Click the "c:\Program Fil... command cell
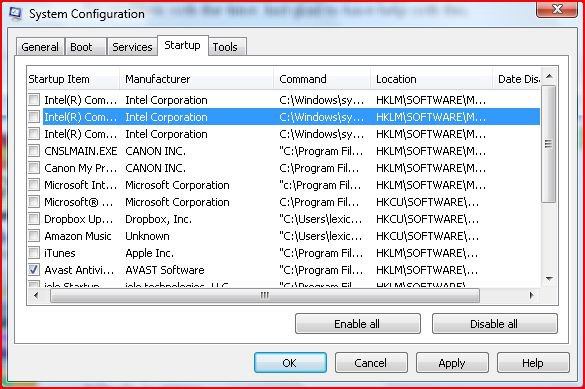This screenshot has width=585, height=389. click(320, 185)
